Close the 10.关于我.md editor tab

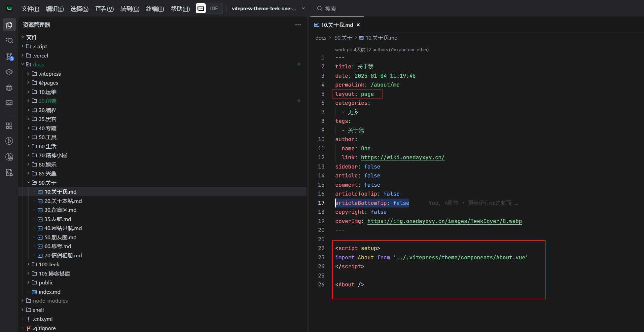click(x=358, y=25)
